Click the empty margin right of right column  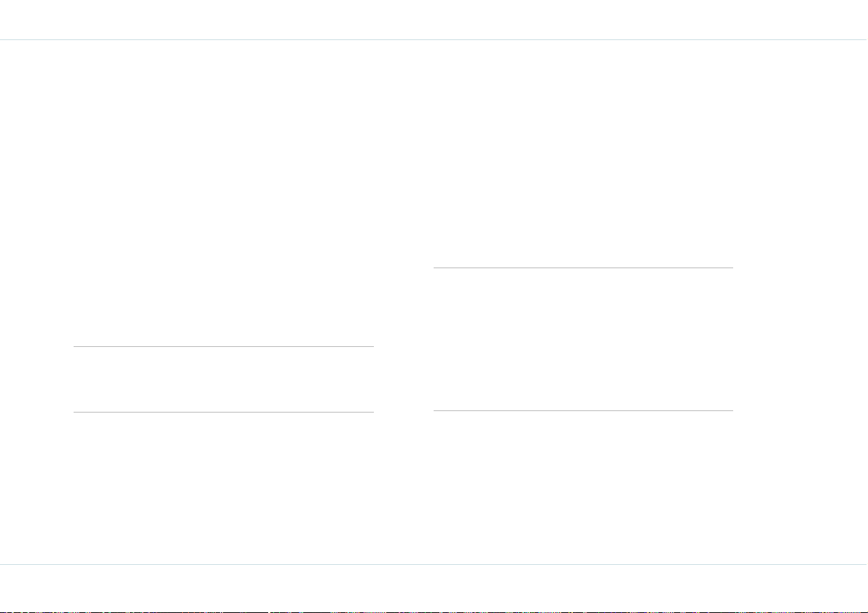coord(800,302)
